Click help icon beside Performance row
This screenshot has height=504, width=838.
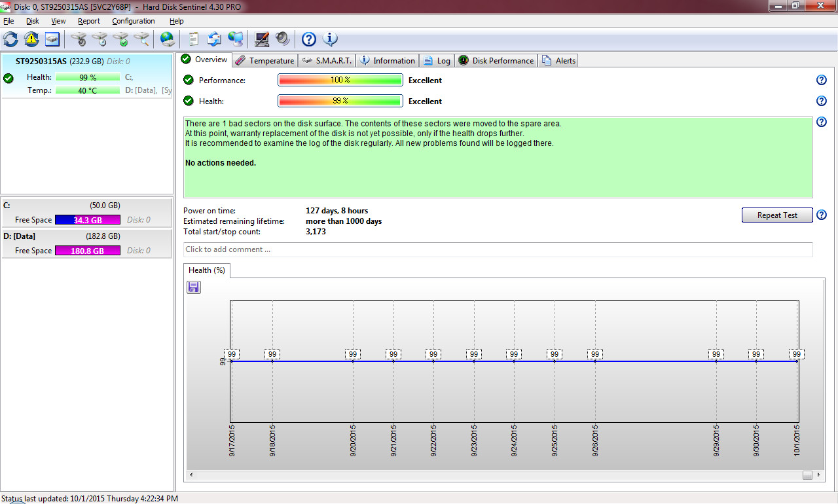[822, 81]
